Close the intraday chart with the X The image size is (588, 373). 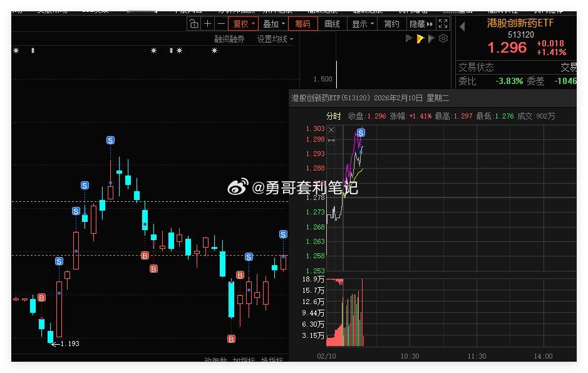[331, 130]
